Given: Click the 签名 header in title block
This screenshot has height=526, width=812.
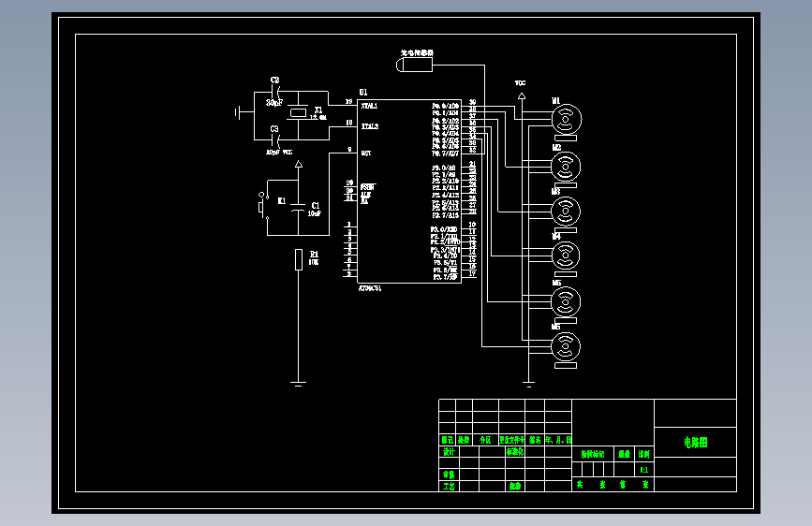Looking at the screenshot, I should coord(535,440).
